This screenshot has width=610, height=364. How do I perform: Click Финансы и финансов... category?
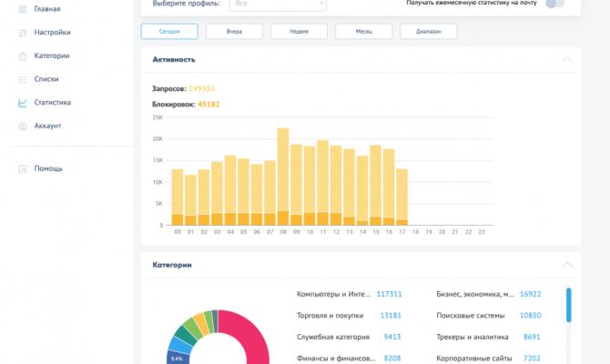click(x=336, y=359)
